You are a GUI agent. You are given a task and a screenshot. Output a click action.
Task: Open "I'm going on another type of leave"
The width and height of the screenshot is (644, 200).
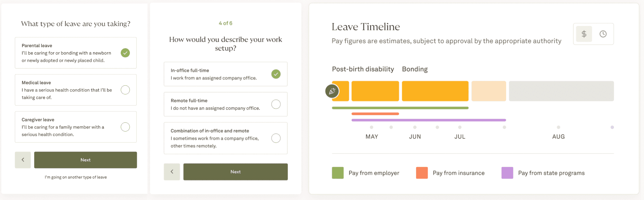coord(76,177)
